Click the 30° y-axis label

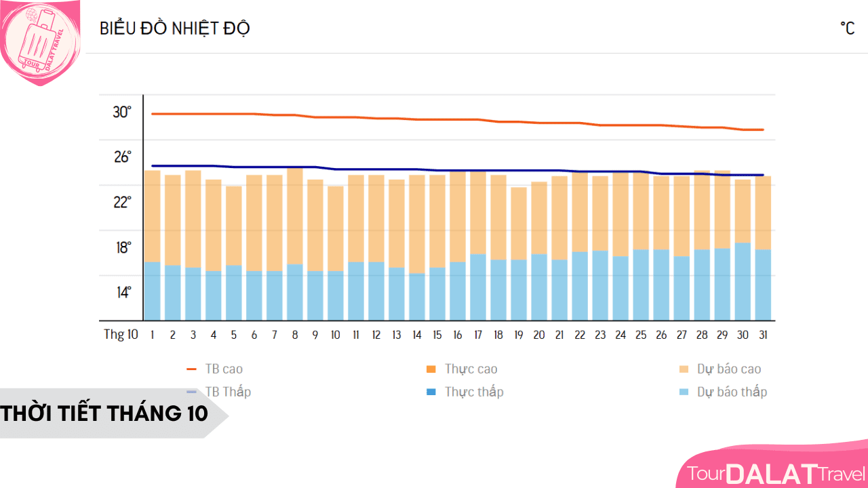point(122,112)
